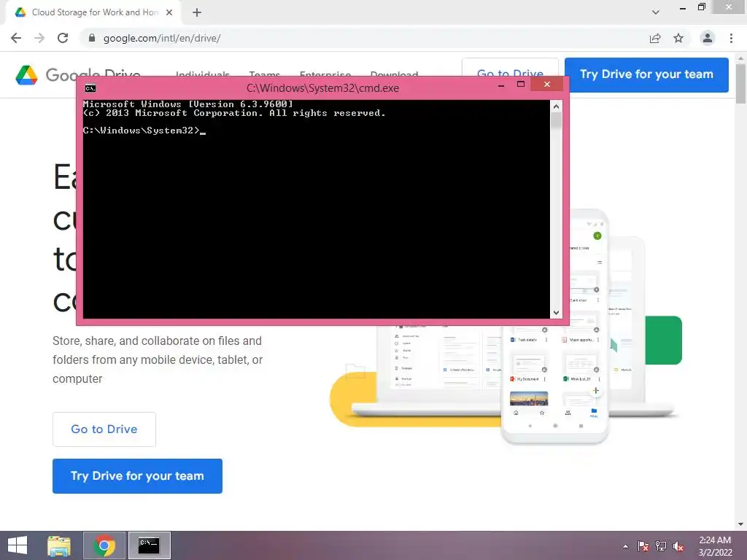Click the Chrome back arrow
The image size is (747, 560).
click(x=16, y=38)
